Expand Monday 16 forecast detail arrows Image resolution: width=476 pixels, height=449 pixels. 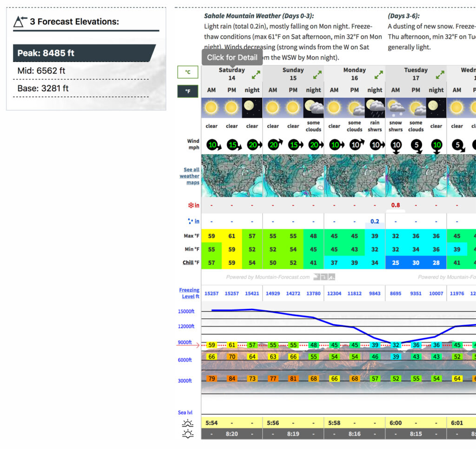click(x=378, y=75)
